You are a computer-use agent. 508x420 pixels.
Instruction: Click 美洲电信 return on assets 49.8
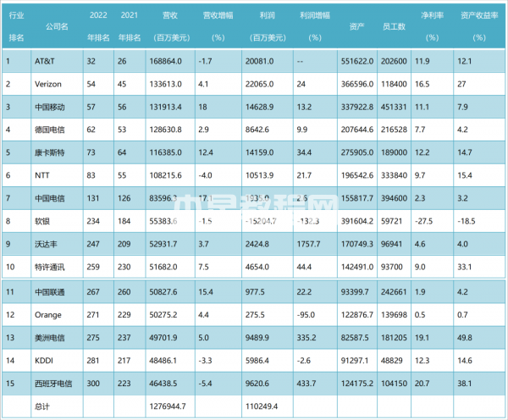point(465,338)
